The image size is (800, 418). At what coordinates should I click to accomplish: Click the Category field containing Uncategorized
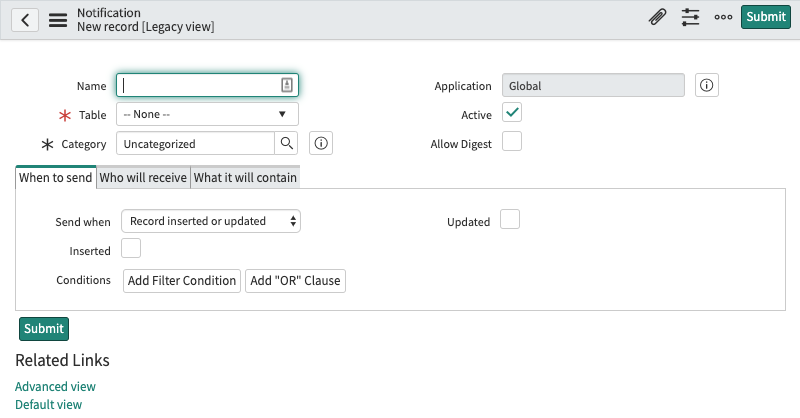point(195,143)
